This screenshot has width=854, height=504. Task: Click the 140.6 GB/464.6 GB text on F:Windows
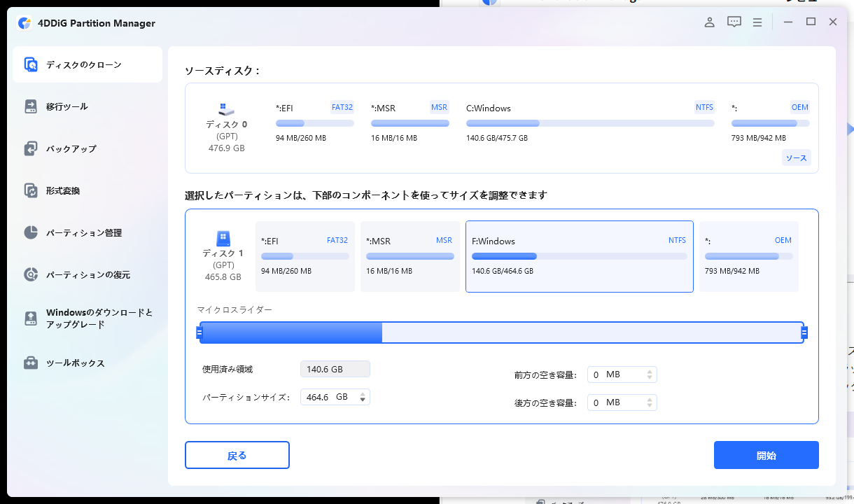pos(503,271)
